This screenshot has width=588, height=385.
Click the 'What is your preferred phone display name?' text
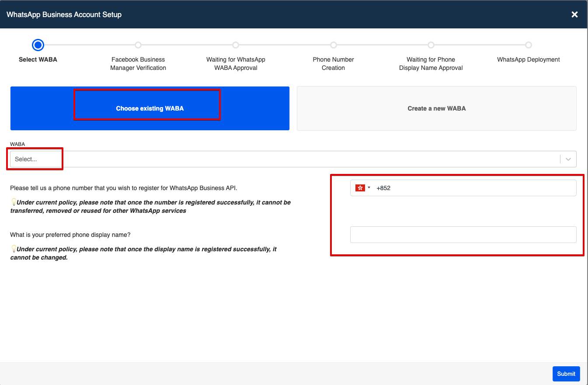pyautogui.click(x=70, y=235)
